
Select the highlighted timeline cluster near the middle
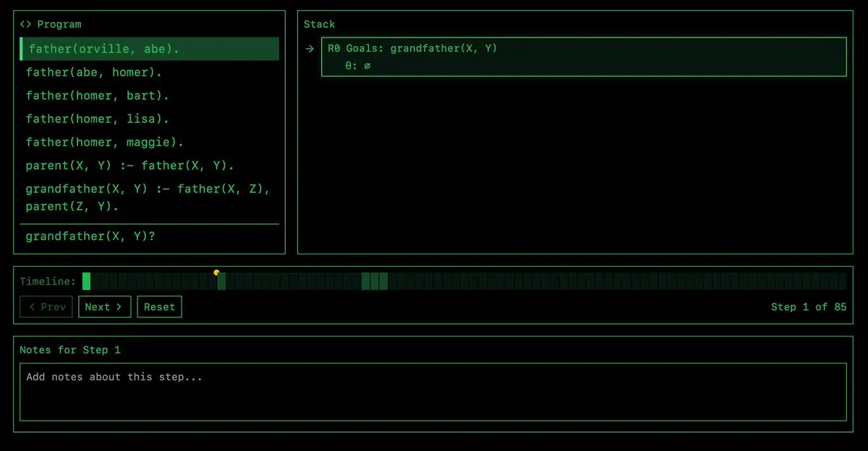point(375,281)
